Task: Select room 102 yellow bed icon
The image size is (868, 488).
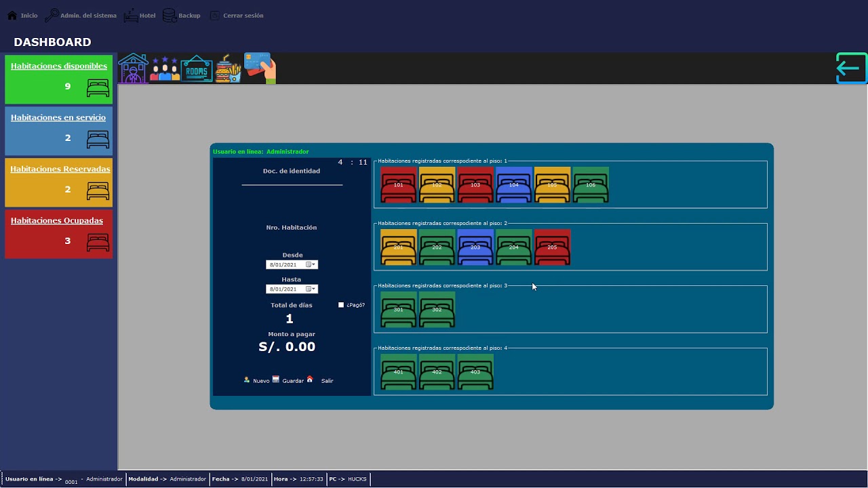Action: [x=437, y=185]
